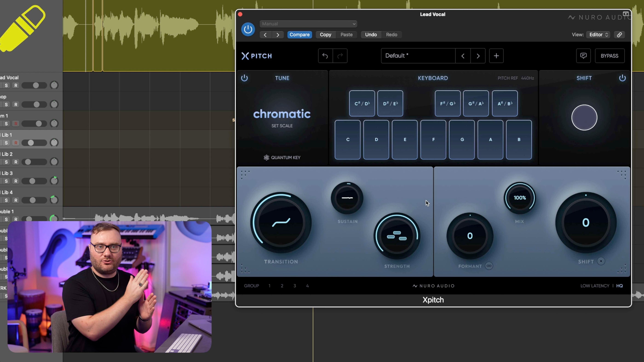Click the undo arrow in the Xpitch header
644x362 pixels.
pyautogui.click(x=325, y=56)
